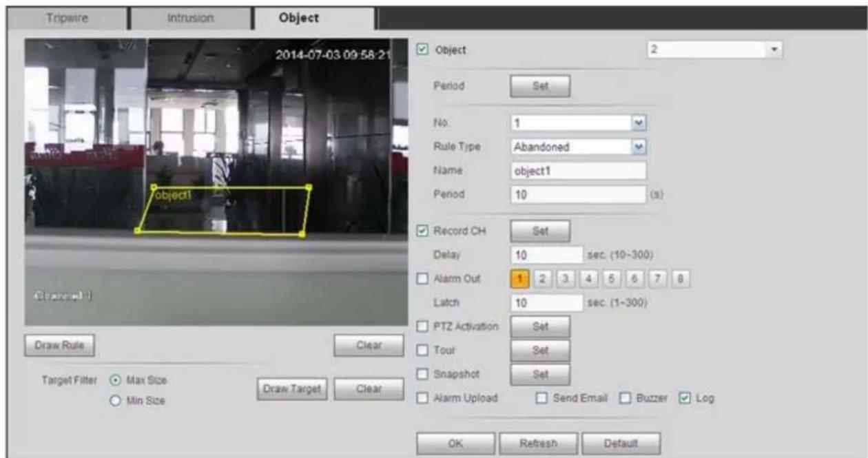Screen dimensions: 868x458
Task: Click the Name field containing object1
Action: 578,170
